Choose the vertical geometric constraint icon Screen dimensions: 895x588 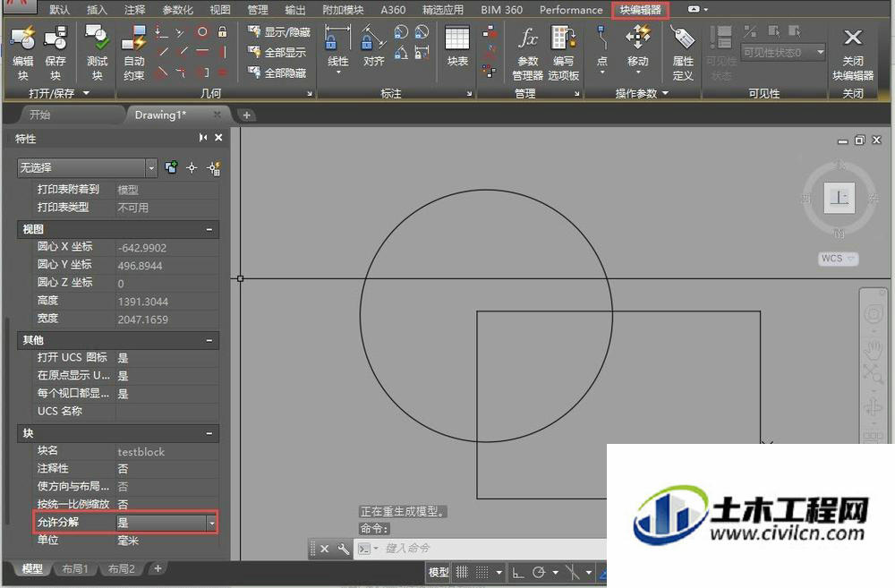pyautogui.click(x=223, y=52)
